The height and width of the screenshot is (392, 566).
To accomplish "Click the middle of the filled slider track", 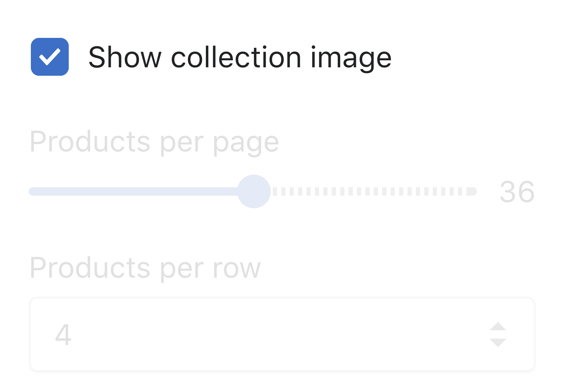I will [x=133, y=191].
